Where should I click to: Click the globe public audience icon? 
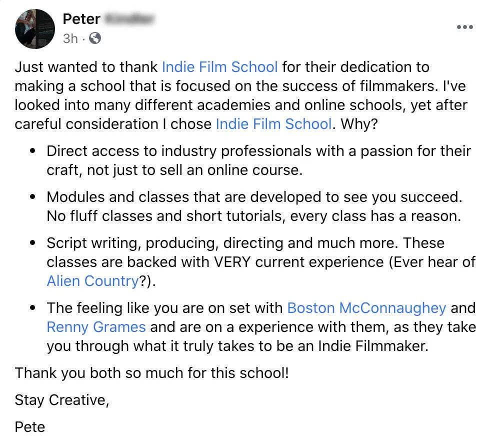pos(94,38)
